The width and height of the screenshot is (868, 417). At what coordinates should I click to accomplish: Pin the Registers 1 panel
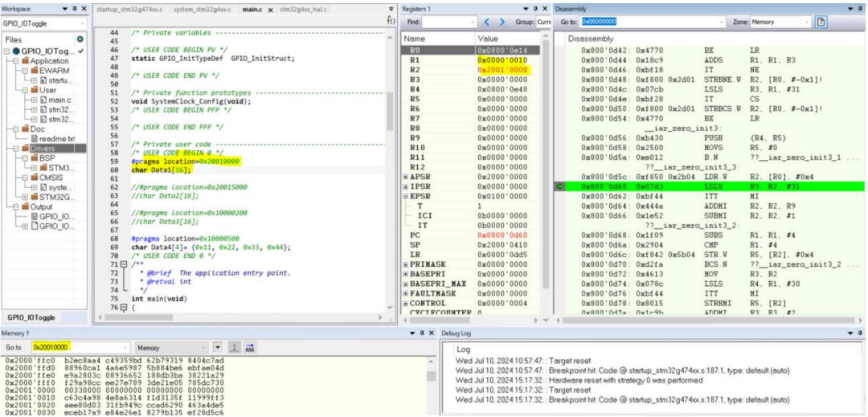(x=534, y=10)
